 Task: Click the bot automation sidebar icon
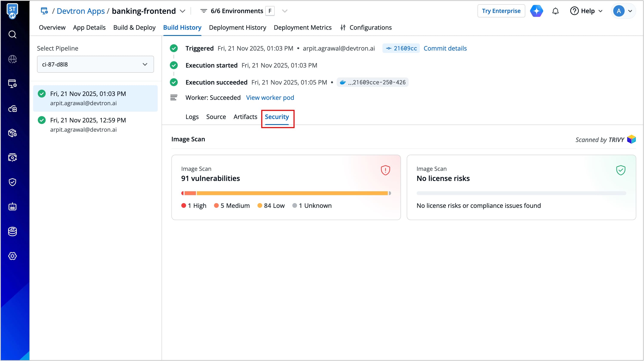(x=12, y=207)
